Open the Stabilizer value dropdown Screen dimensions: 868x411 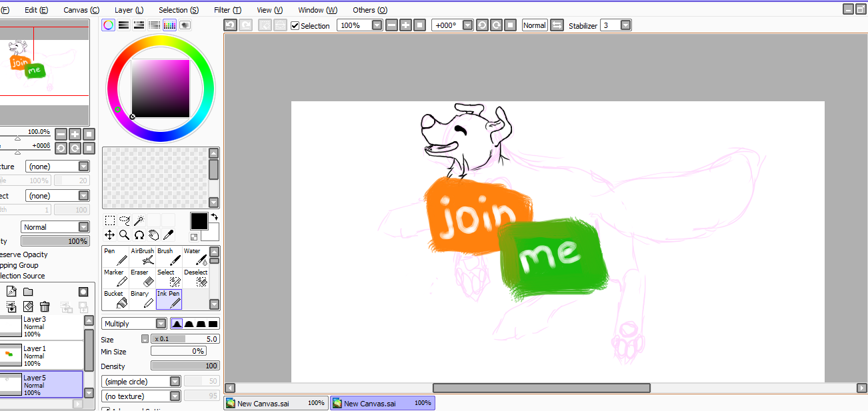[625, 25]
